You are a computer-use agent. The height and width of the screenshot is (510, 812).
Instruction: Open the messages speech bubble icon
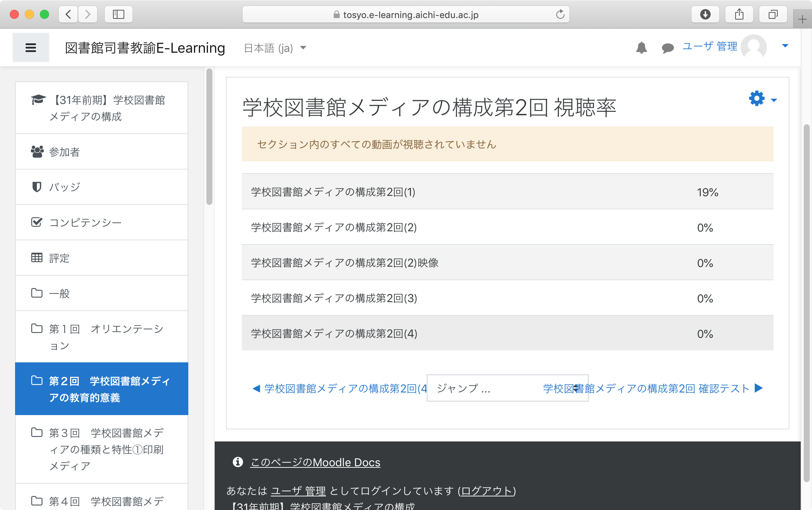667,48
